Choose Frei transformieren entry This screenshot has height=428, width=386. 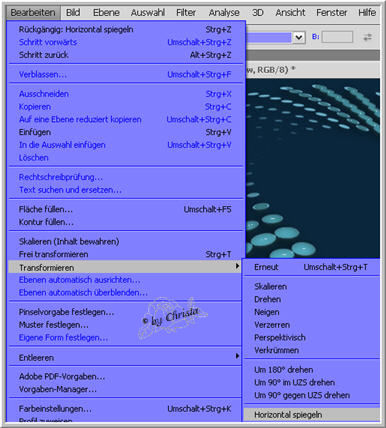coord(125,254)
